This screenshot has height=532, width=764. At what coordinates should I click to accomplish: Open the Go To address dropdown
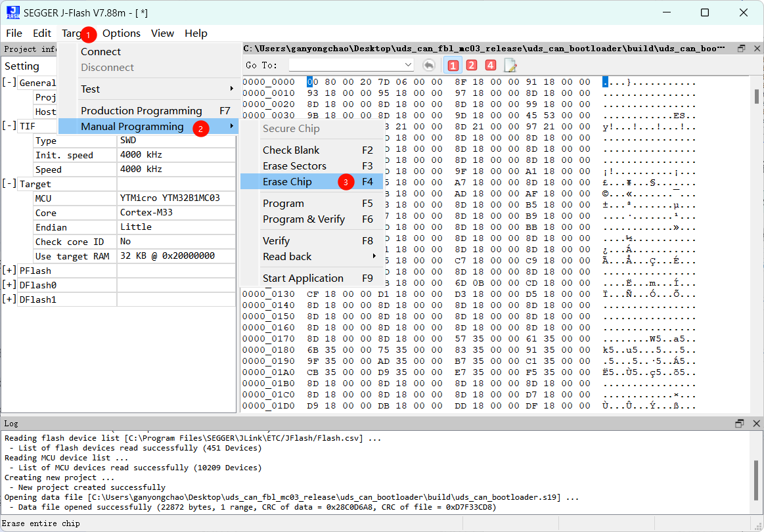(409, 65)
